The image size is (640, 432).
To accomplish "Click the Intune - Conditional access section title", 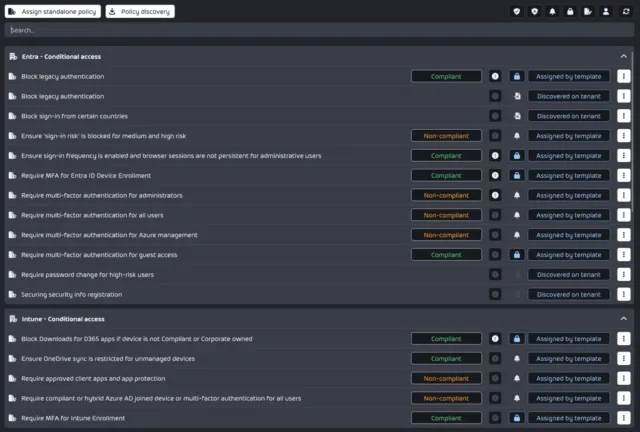I will coord(63,319).
